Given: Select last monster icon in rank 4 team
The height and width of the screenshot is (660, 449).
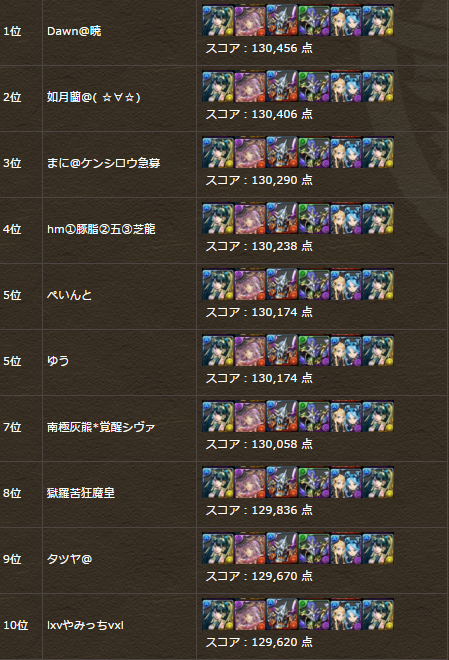Looking at the screenshot, I should click(378, 218).
